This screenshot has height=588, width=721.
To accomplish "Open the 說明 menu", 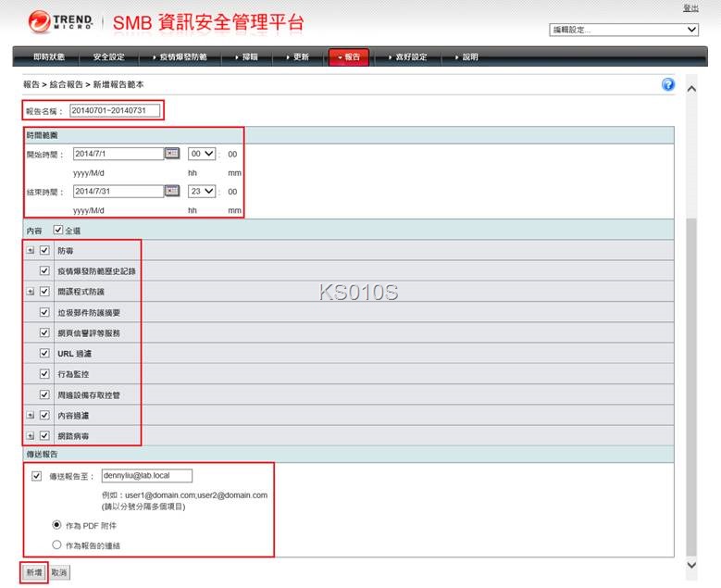I will pyautogui.click(x=467, y=56).
